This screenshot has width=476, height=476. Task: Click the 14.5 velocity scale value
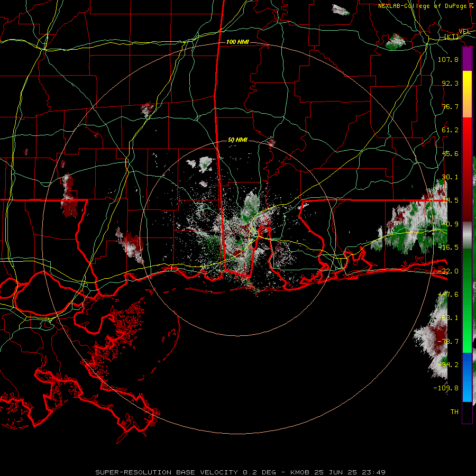click(450, 200)
